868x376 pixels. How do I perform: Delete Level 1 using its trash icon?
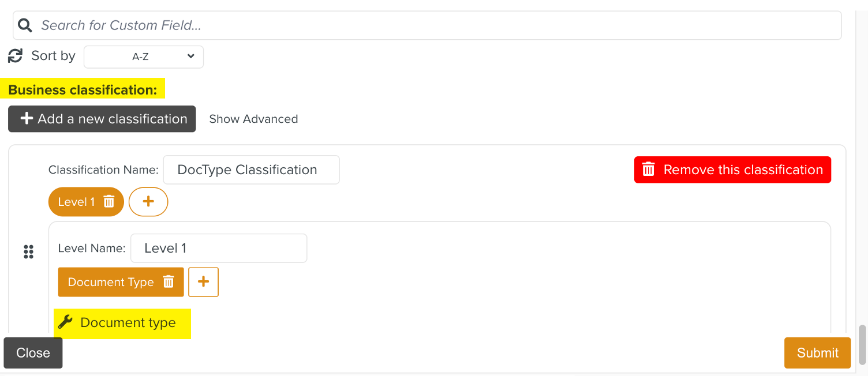click(x=110, y=201)
